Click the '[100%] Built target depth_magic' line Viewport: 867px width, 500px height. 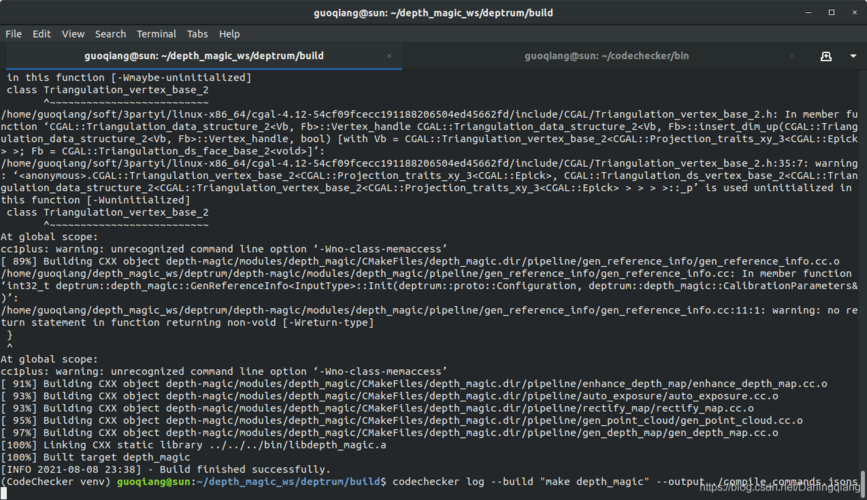coord(96,457)
